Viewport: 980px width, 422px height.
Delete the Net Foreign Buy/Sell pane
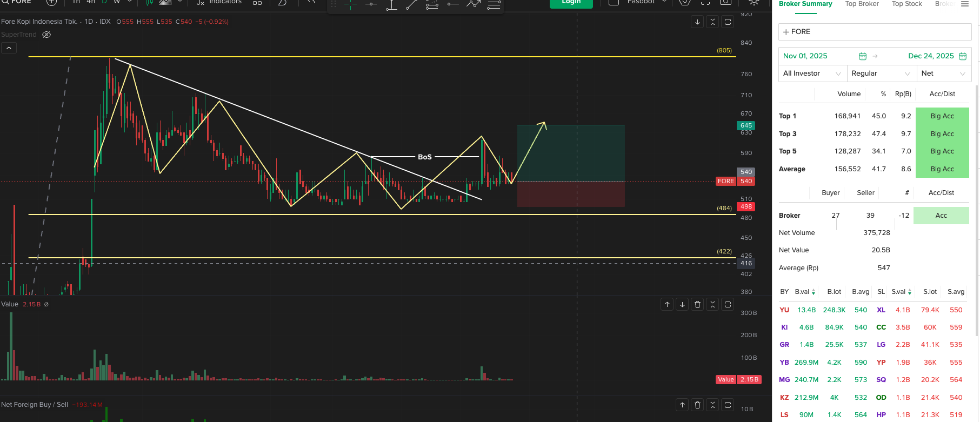697,405
